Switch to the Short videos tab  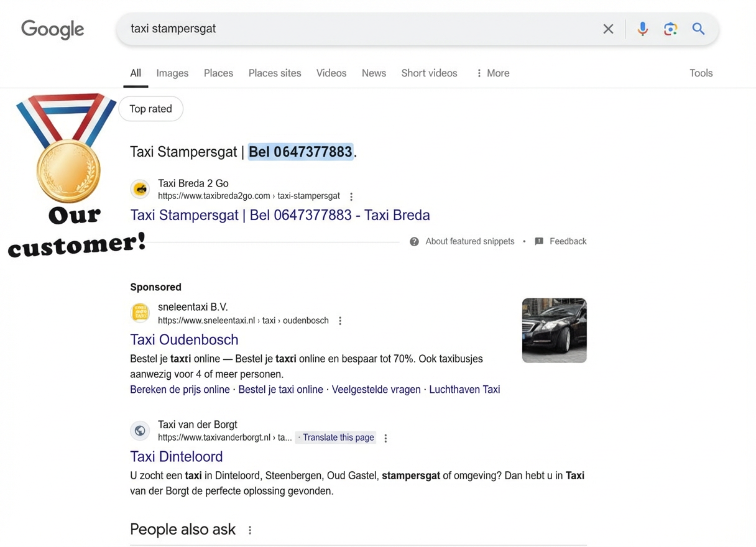pyautogui.click(x=429, y=73)
